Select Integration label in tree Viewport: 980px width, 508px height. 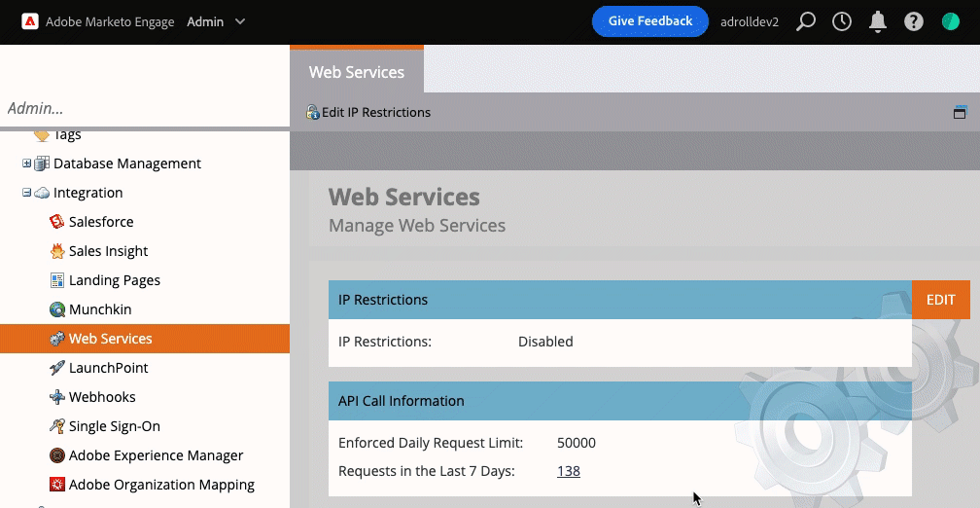[88, 193]
